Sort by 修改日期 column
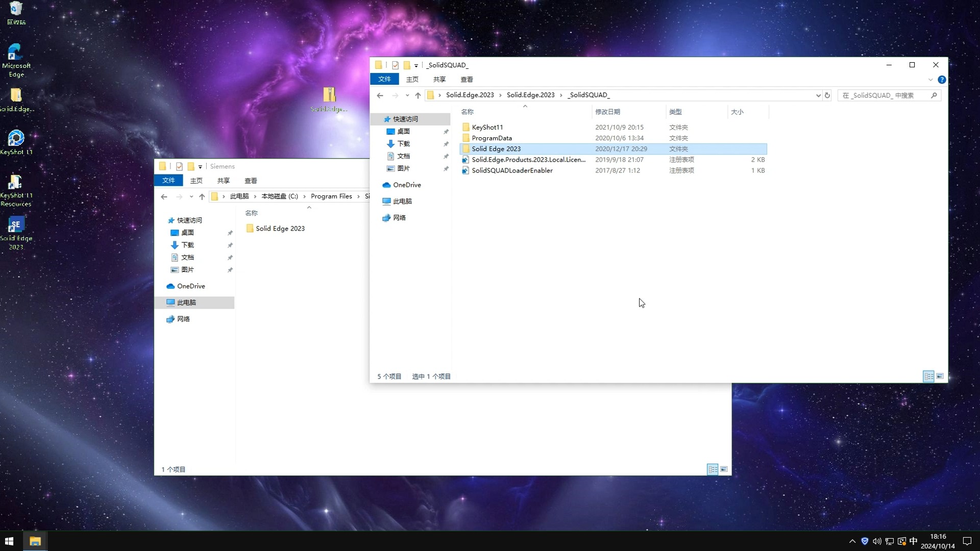The image size is (980, 551). tap(629, 112)
